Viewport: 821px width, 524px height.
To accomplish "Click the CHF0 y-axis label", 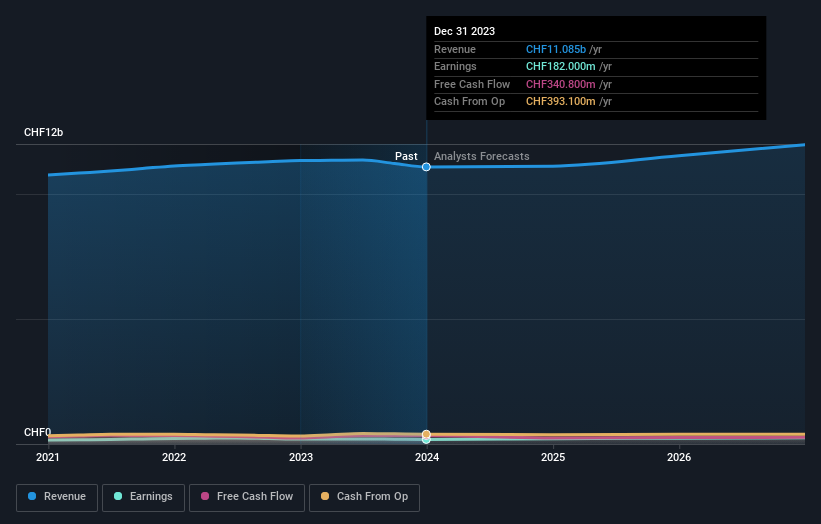I will coord(37,432).
